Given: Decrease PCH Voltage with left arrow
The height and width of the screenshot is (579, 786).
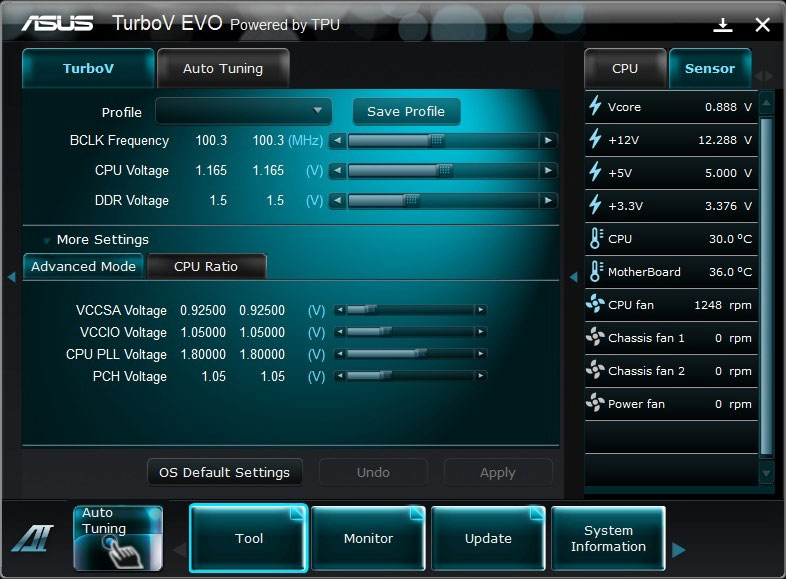Looking at the screenshot, I should tap(340, 375).
